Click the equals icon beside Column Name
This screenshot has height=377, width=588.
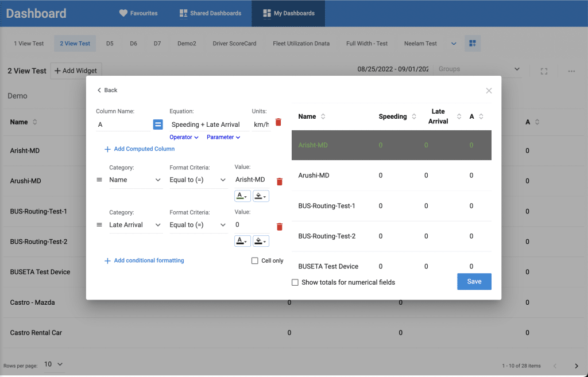pos(158,125)
